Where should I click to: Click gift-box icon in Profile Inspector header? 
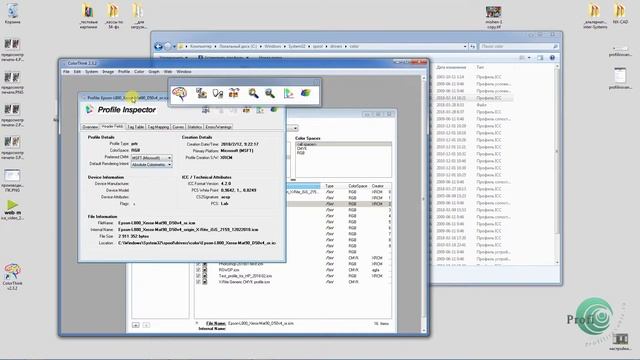click(x=247, y=110)
